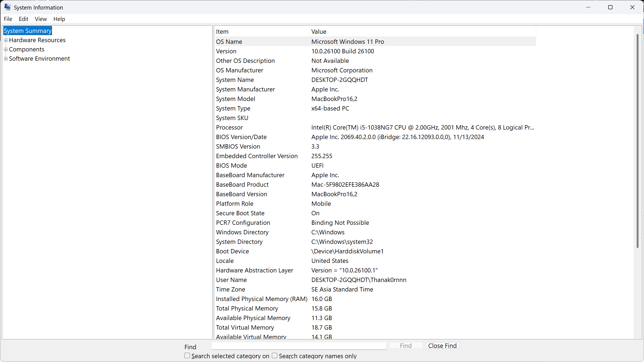644x362 pixels.
Task: Expand the Components tree node
Action: click(x=6, y=50)
